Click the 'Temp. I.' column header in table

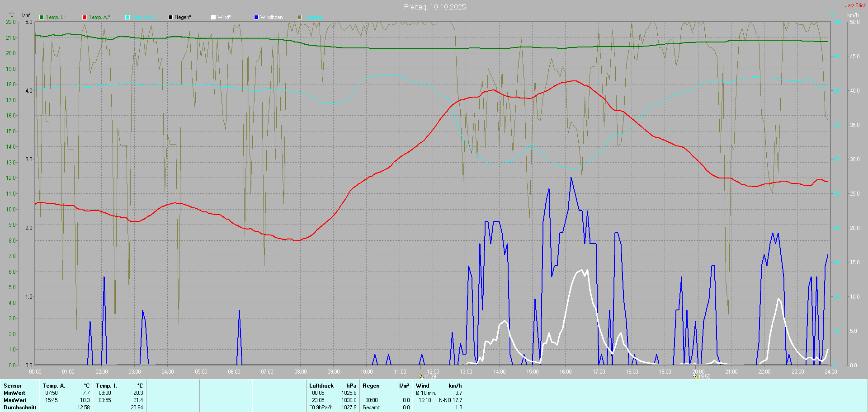pyautogui.click(x=107, y=386)
